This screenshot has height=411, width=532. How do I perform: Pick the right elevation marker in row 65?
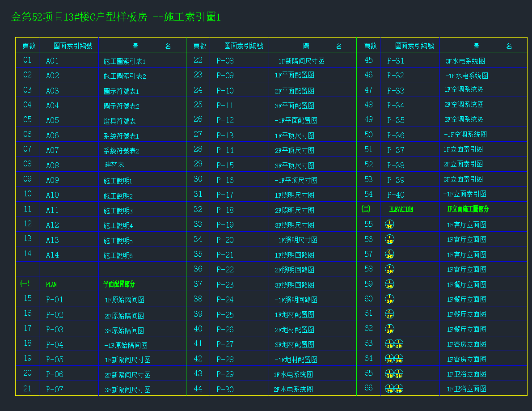[x=399, y=374]
